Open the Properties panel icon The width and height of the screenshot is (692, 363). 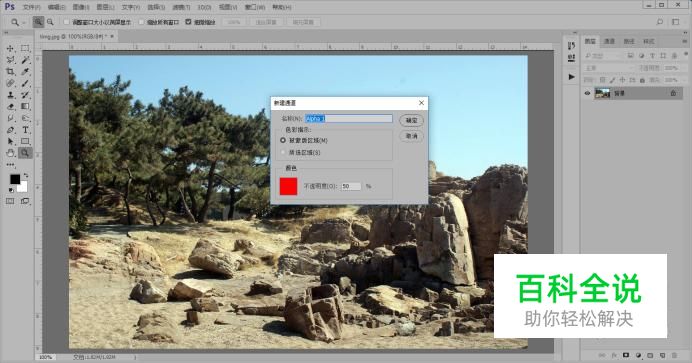coord(572,58)
